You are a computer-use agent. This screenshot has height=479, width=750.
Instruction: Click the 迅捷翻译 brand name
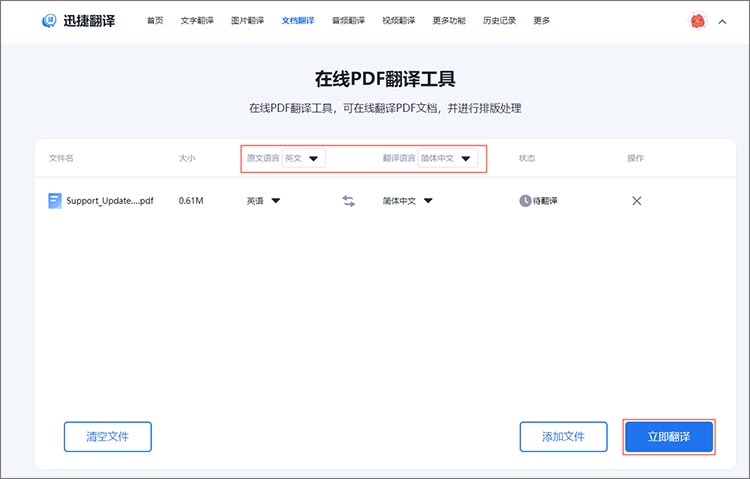tap(89, 21)
